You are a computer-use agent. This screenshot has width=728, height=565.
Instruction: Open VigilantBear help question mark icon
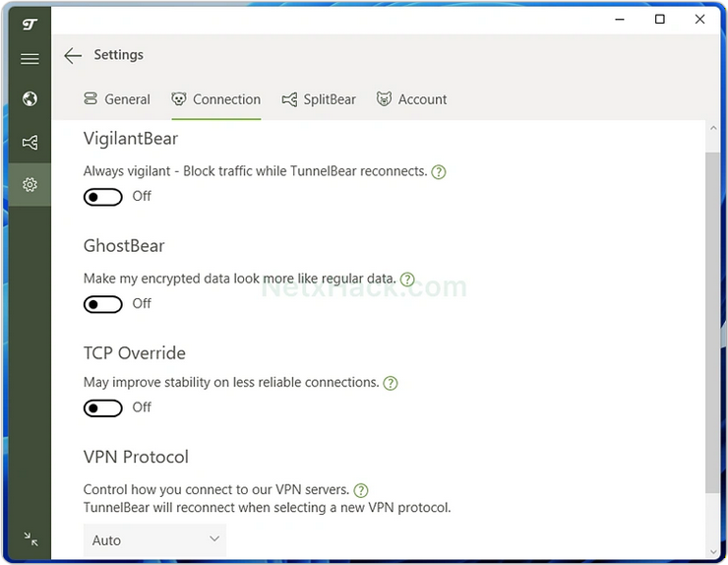[439, 172]
